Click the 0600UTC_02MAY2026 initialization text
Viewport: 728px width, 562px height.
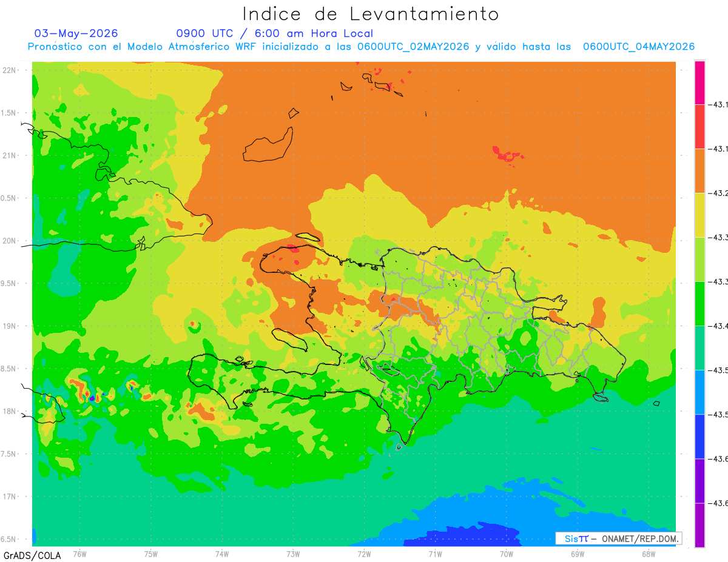413,47
